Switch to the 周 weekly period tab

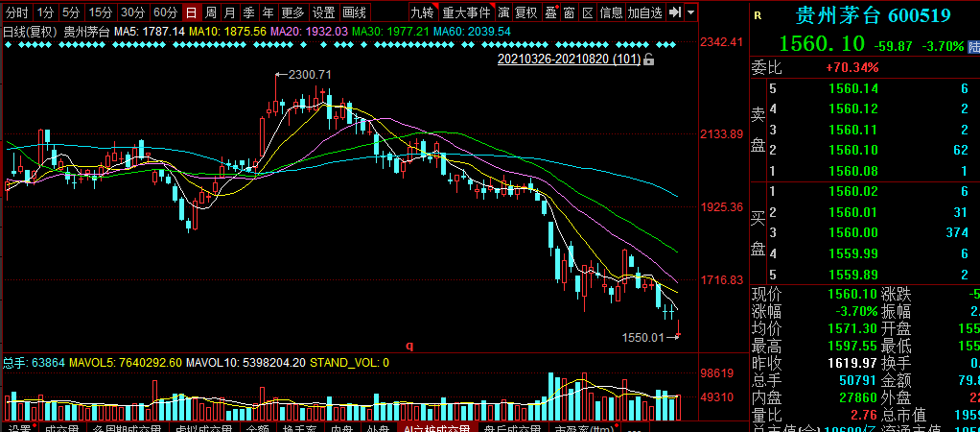coord(210,12)
